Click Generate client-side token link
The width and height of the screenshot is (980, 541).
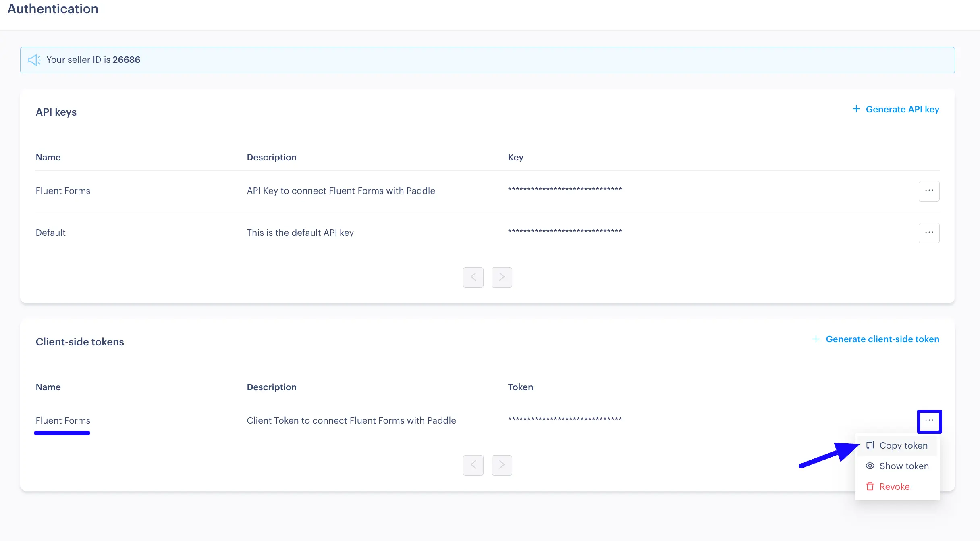pos(876,339)
